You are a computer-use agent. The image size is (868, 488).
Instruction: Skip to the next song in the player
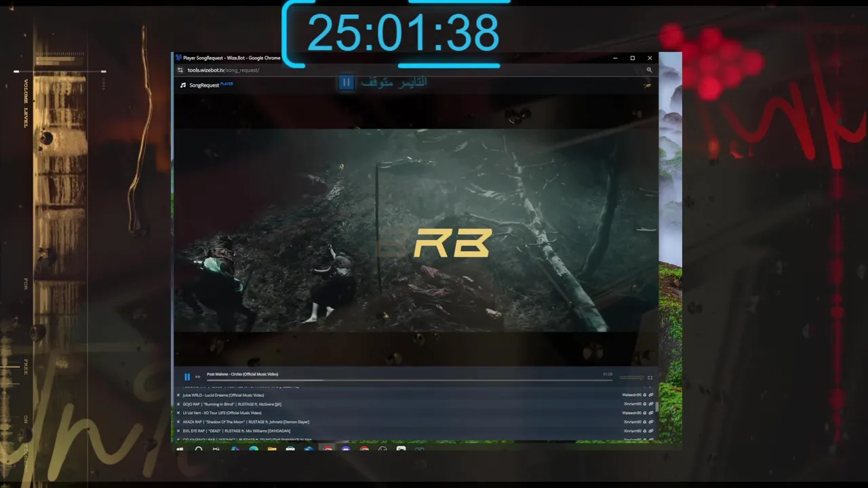(198, 377)
